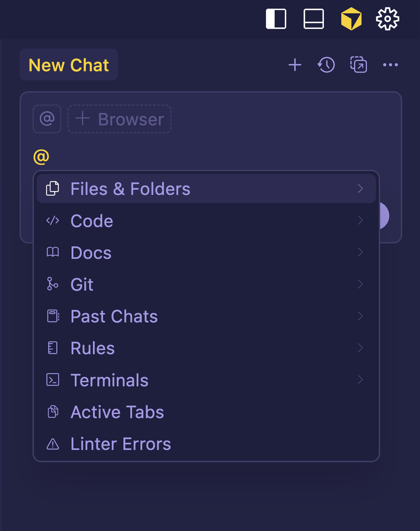Toggle the primary sidebar layout icon

click(276, 19)
